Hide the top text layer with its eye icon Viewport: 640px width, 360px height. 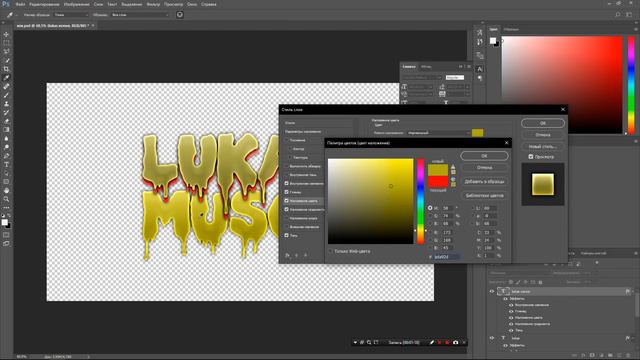[x=492, y=291]
